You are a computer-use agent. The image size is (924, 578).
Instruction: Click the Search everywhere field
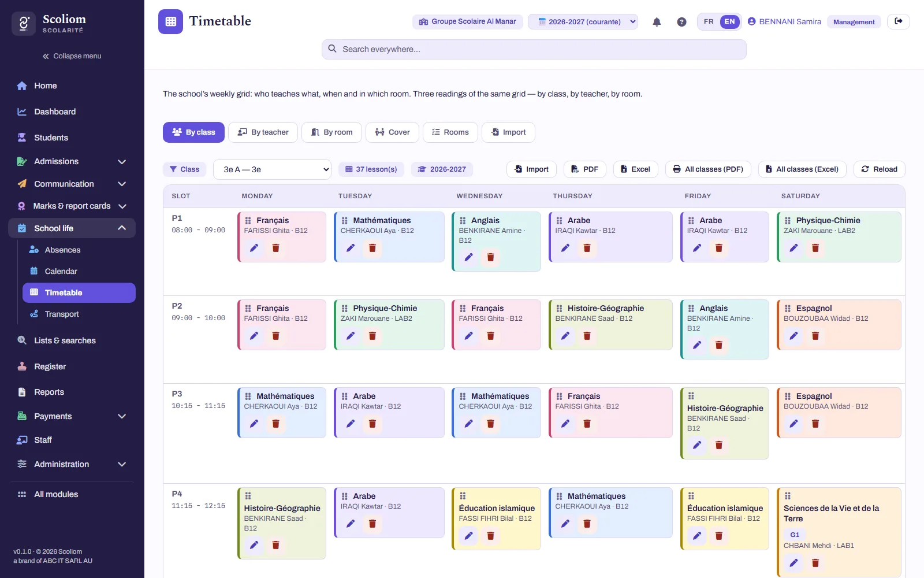[534, 49]
